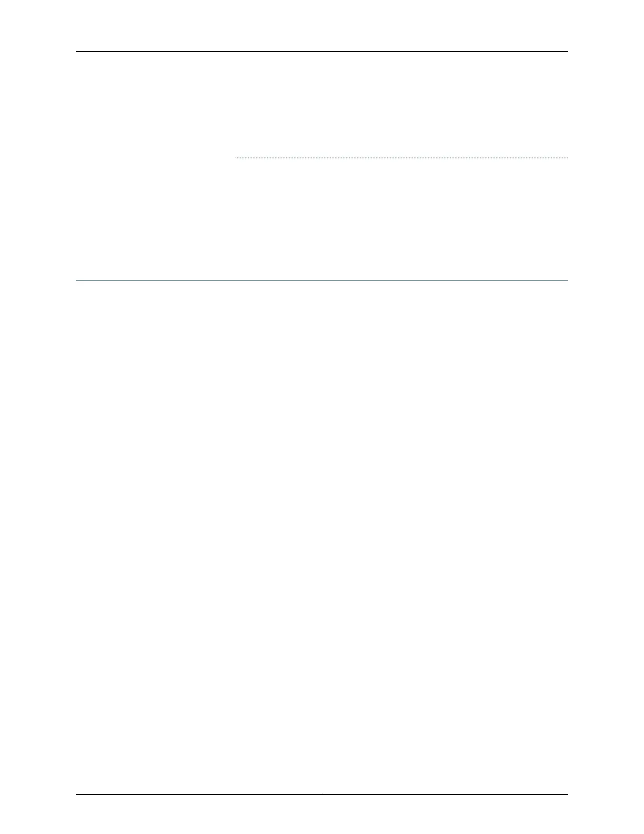Click the middle of the footer rule

(322, 795)
